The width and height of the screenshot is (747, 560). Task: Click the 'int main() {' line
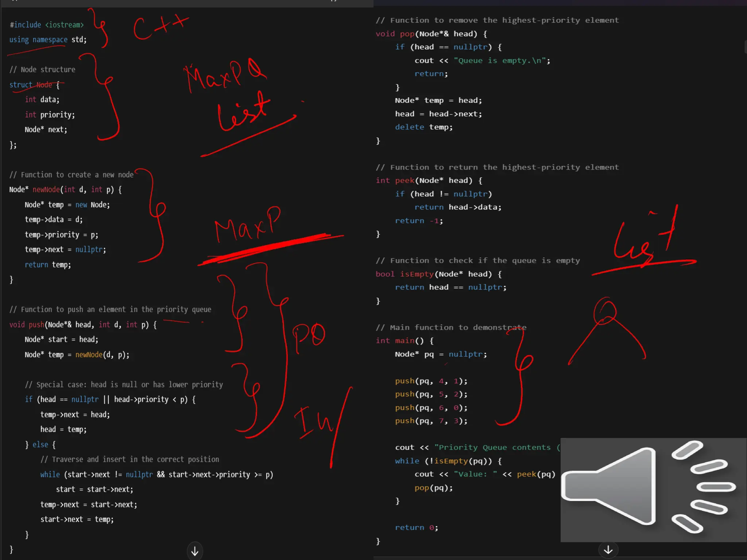(405, 341)
